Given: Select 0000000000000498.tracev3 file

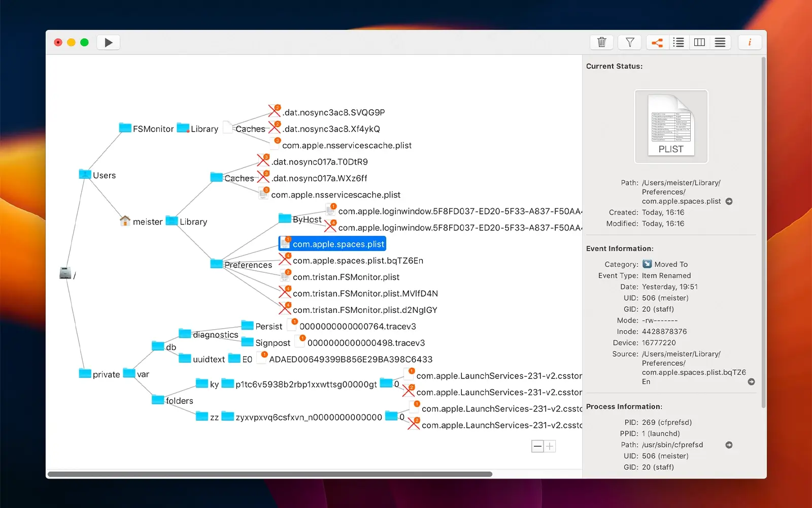Looking at the screenshot, I should (x=360, y=342).
